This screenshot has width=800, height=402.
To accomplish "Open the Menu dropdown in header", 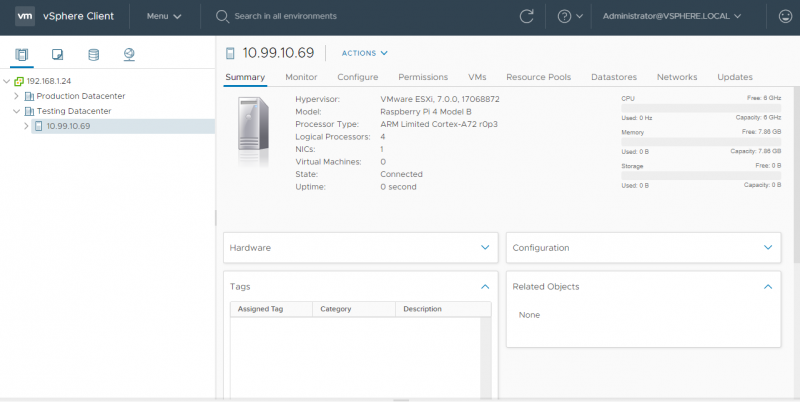I will pos(163,16).
